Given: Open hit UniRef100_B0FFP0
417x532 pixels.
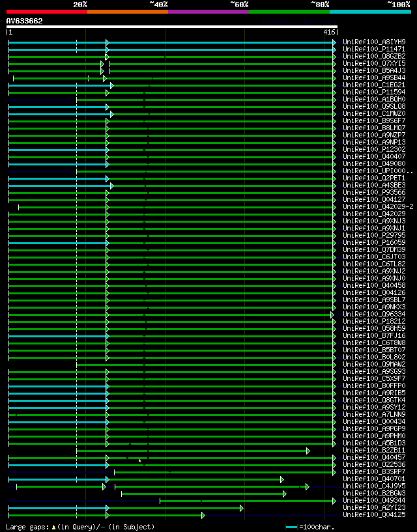Looking at the screenshot, I should [374, 385].
